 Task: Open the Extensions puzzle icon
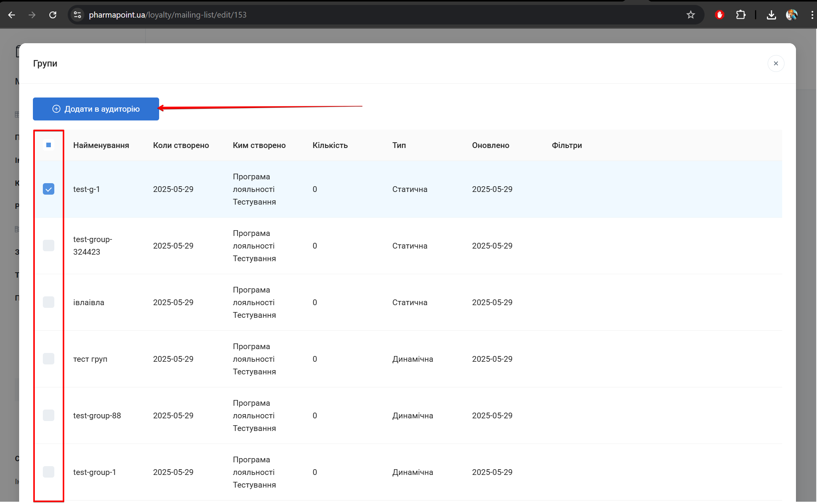(741, 15)
